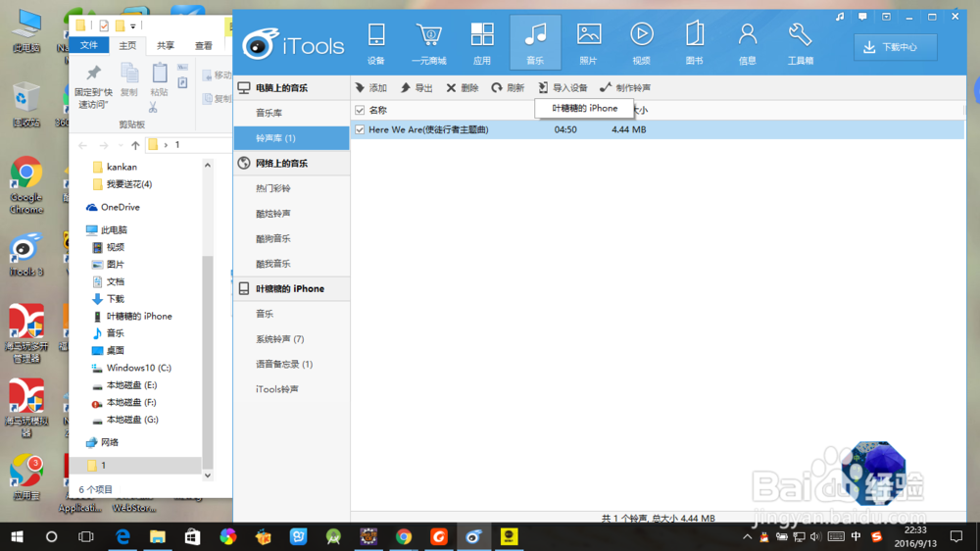Click 导入设备 (Import to device)
Screen dimensions: 980x551
point(563,87)
